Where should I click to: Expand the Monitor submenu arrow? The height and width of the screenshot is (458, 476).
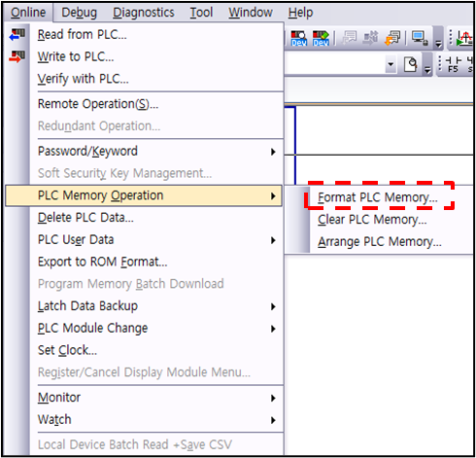[273, 398]
